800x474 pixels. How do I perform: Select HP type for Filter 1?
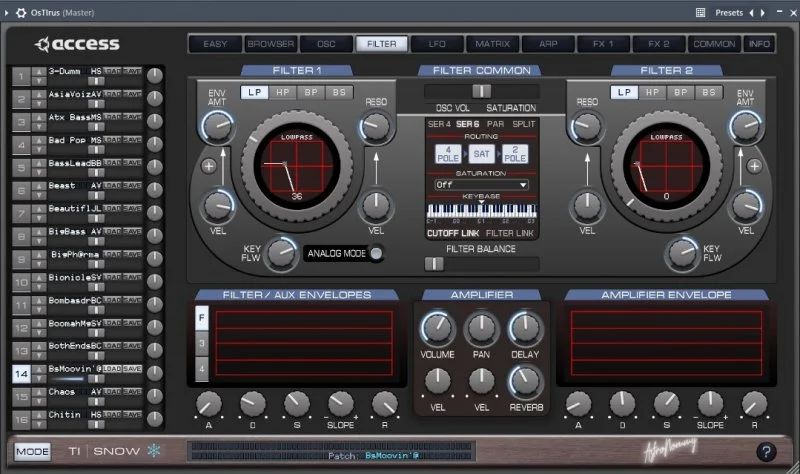click(283, 92)
